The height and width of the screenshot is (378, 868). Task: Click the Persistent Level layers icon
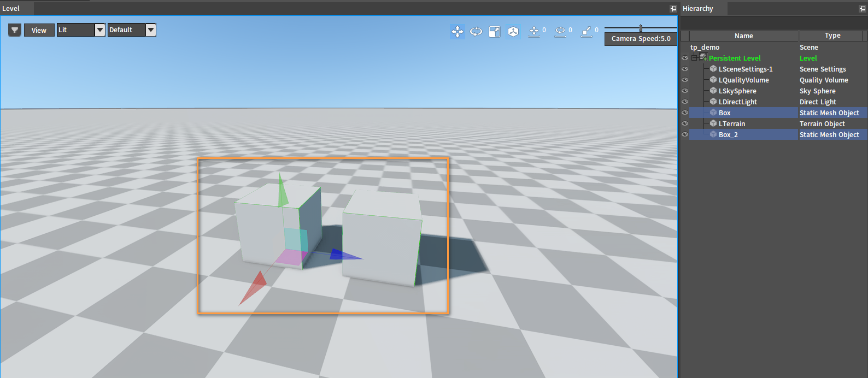703,57
